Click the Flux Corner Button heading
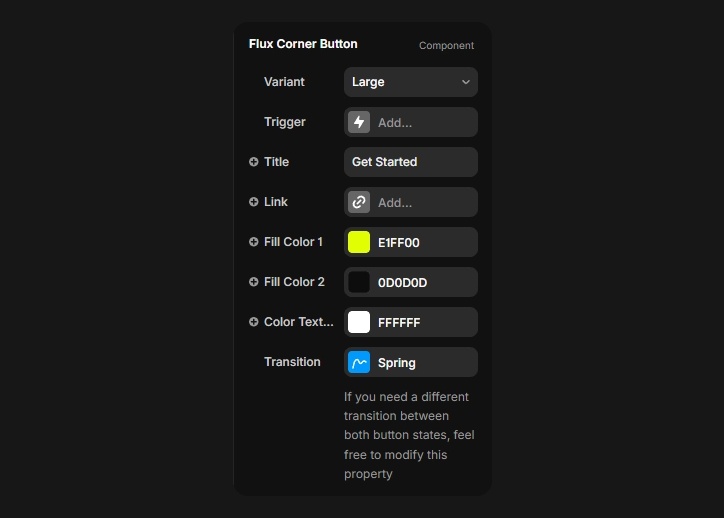 coord(303,44)
